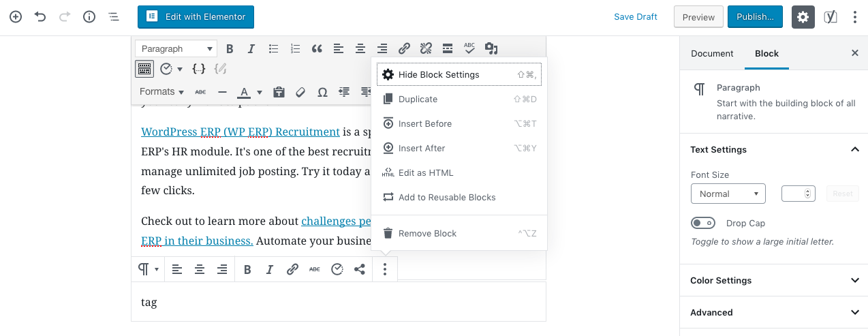Click the add media icon
The height and width of the screenshot is (336, 868).
pyautogui.click(x=491, y=48)
